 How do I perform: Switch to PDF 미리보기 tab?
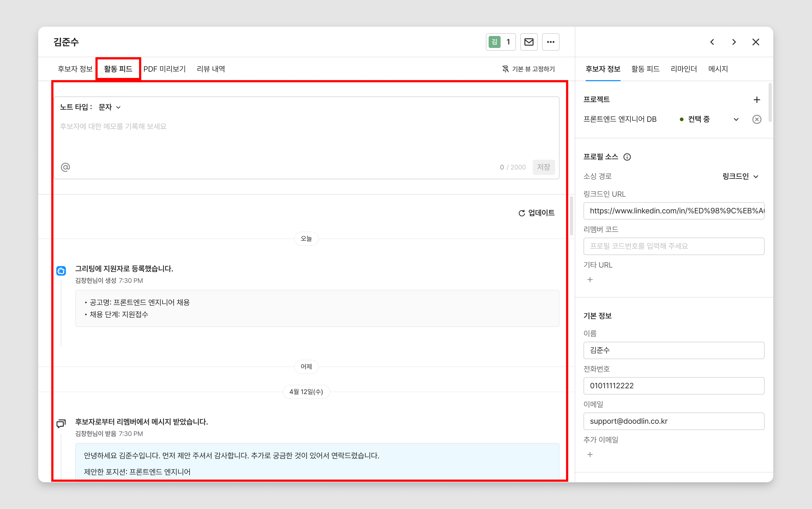point(164,69)
